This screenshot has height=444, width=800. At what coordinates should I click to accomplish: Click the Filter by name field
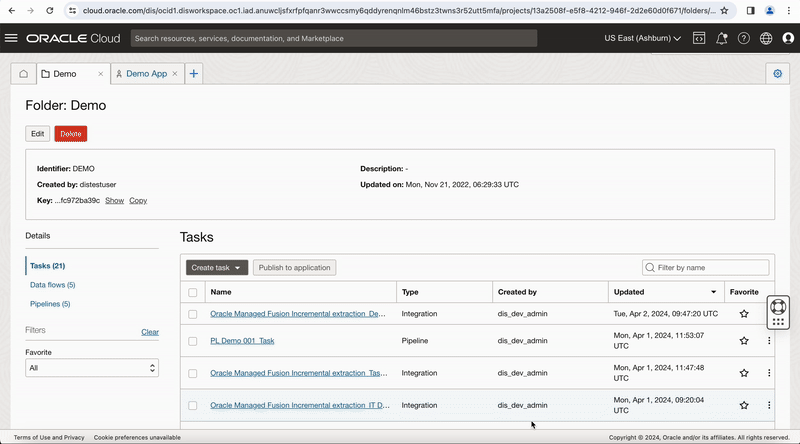point(706,267)
